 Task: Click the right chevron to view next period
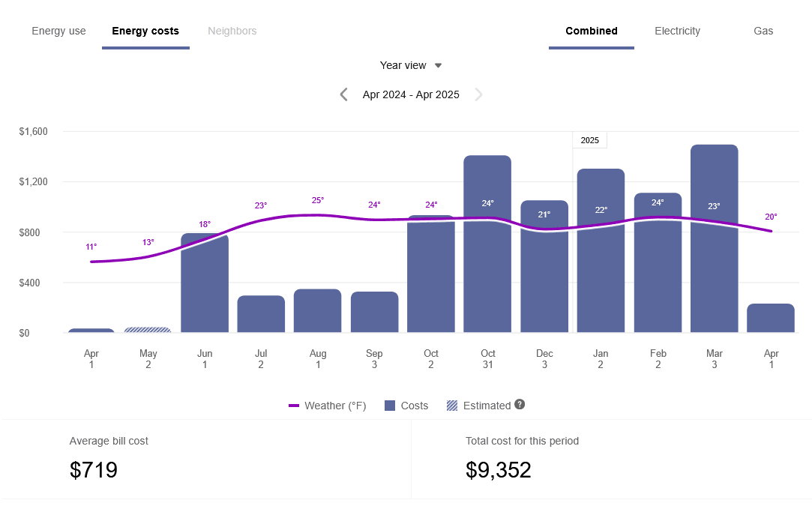tap(478, 94)
